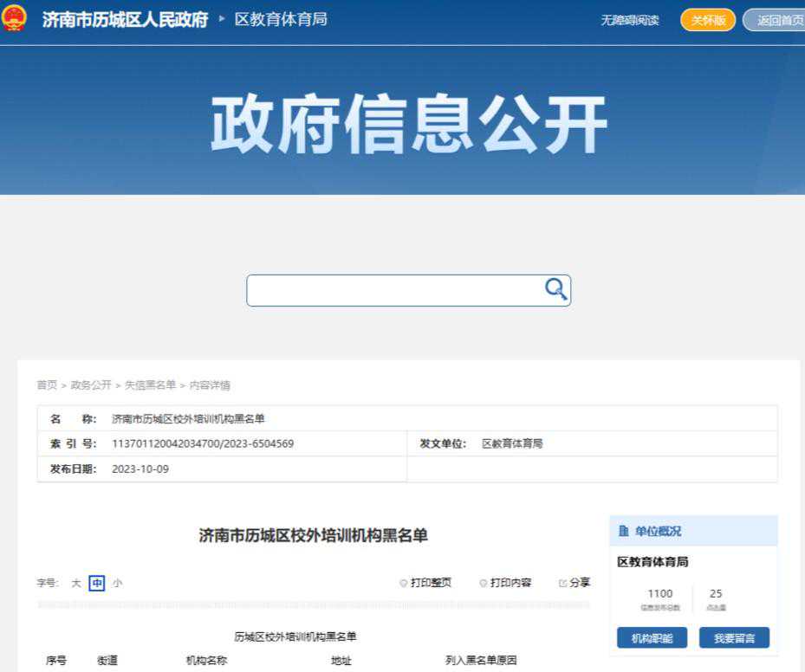Click the 单位概况 building icon
Viewport: 805px width, 672px height.
click(624, 531)
